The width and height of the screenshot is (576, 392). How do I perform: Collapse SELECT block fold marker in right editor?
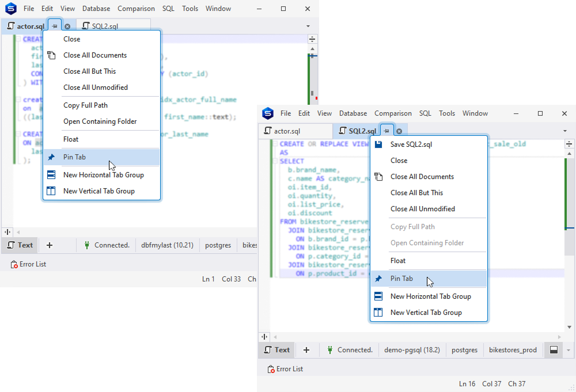point(275,161)
